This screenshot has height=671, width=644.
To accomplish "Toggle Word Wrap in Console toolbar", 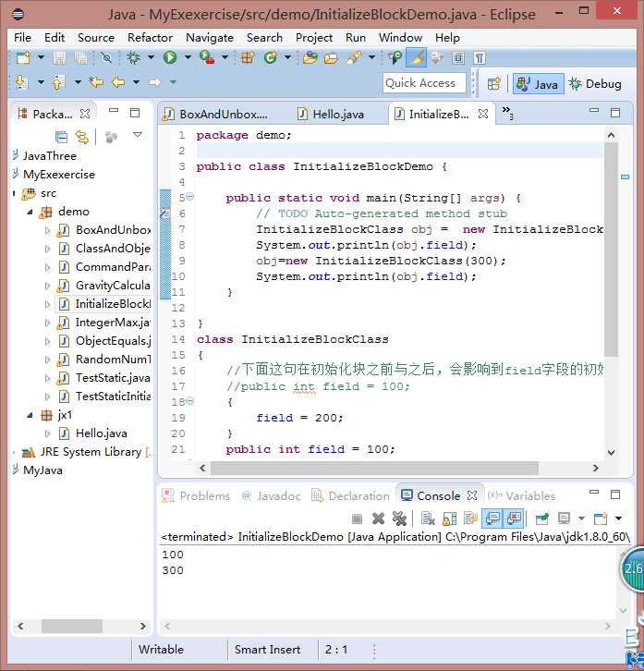I will pos(470,518).
